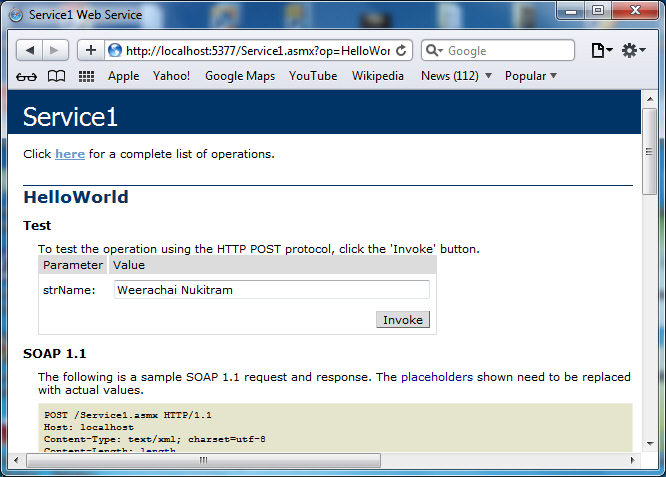Open the Yahoo! bookmark
This screenshot has width=666, height=477.
point(171,76)
